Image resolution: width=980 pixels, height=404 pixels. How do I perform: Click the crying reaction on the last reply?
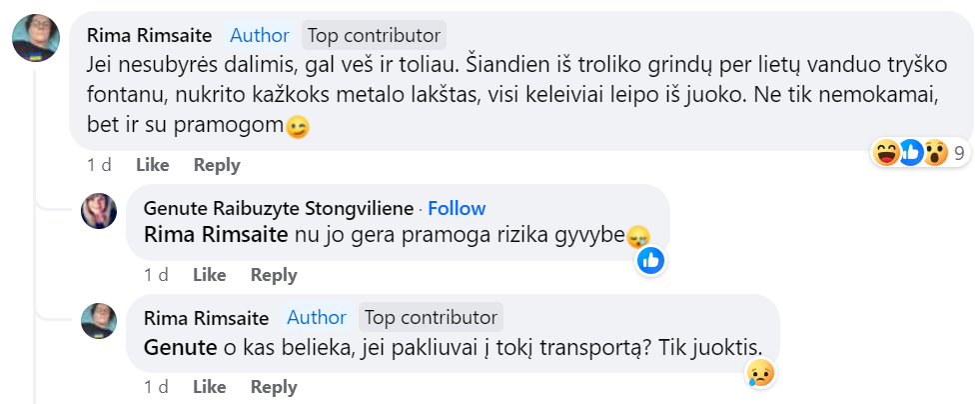point(760,373)
